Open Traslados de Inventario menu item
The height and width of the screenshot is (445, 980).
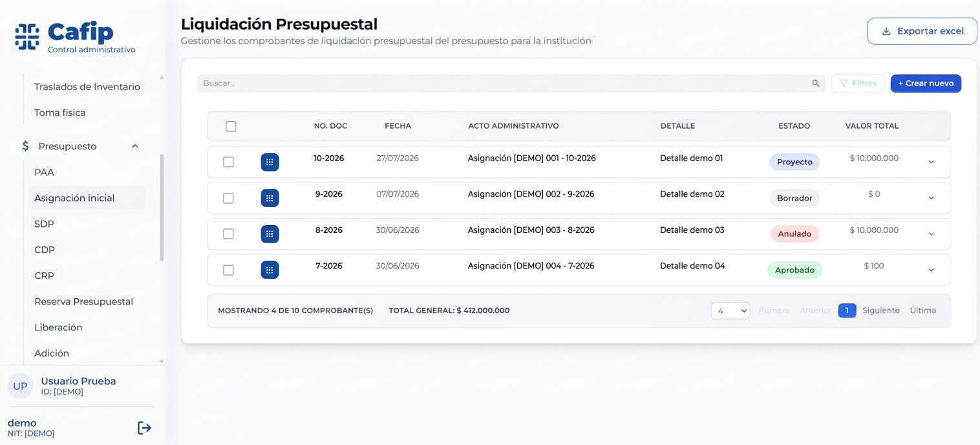[87, 87]
